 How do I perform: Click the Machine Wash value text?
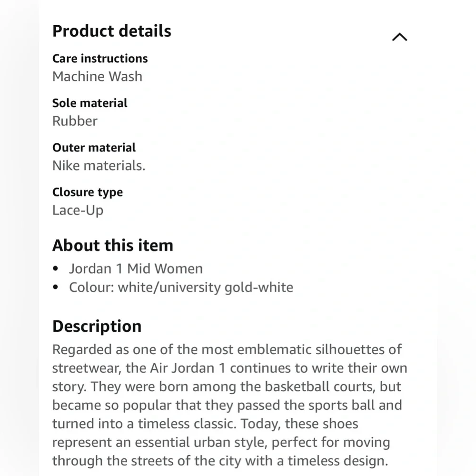tap(97, 77)
